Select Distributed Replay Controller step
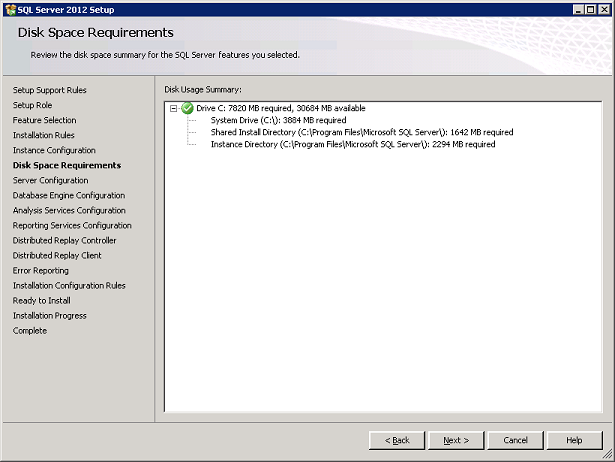The width and height of the screenshot is (615, 462). click(x=64, y=240)
